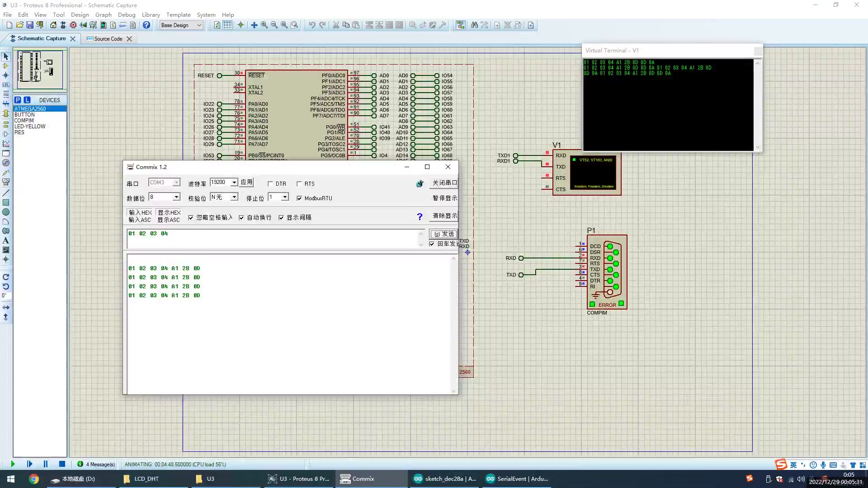Open the 波特率 baud rate dropdown
Image resolution: width=868 pixels, height=488 pixels.
coord(234,183)
